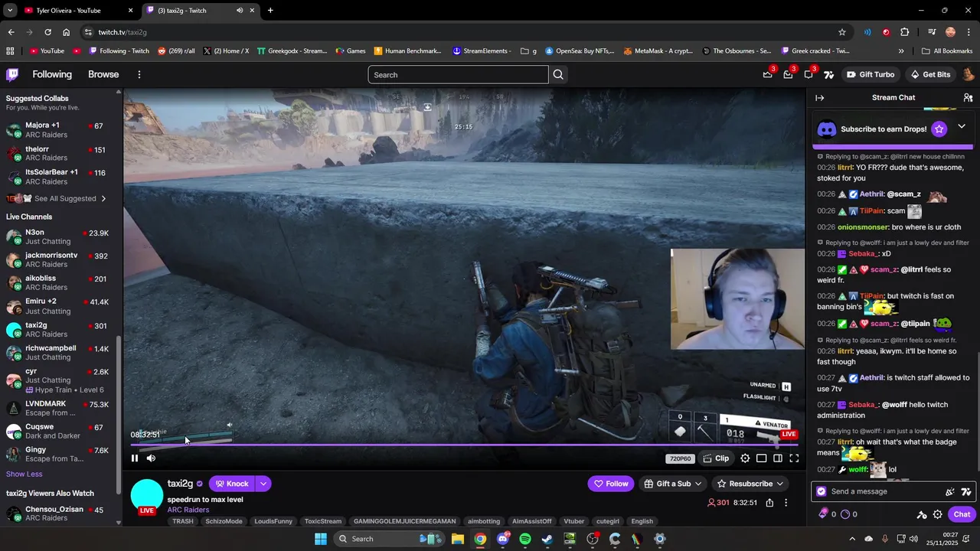This screenshot has height=551, width=980.
Task: Open 7TV emote menu in message box
Action: (966, 491)
